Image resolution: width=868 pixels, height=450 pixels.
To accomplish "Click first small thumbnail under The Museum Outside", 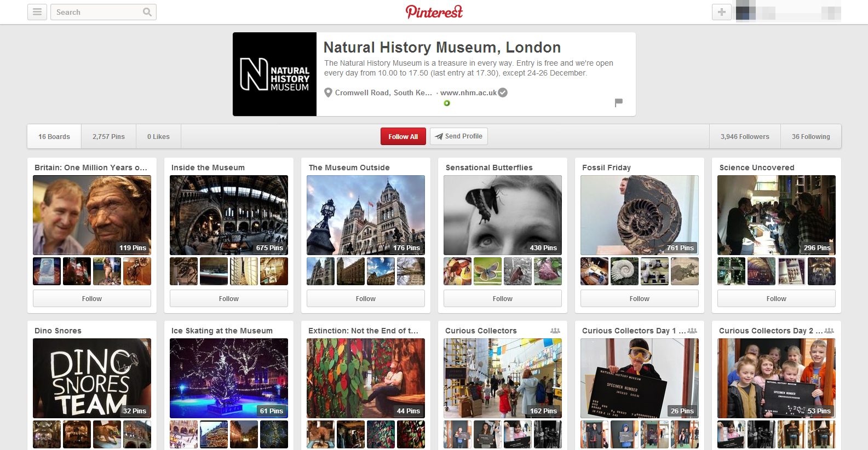I will pyautogui.click(x=320, y=271).
